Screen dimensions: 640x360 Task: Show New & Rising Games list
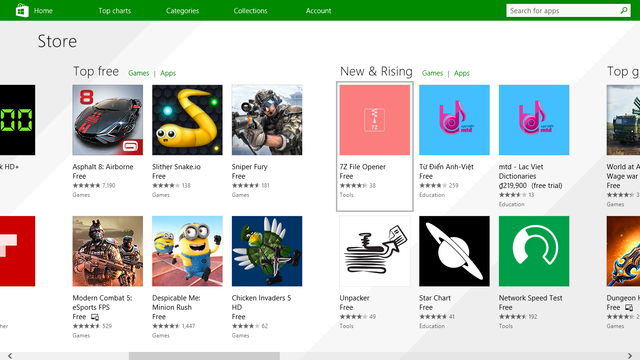click(432, 73)
